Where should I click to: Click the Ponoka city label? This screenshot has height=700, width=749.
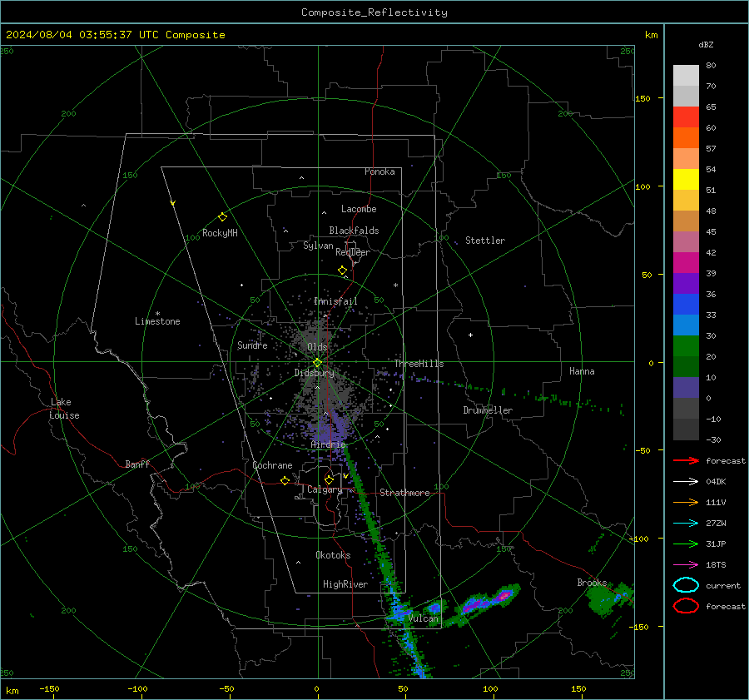pyautogui.click(x=379, y=171)
